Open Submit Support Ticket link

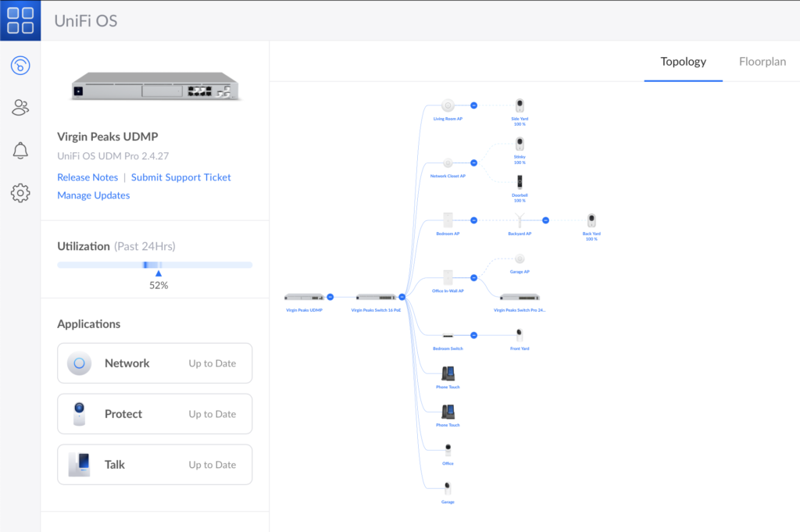tap(180, 177)
